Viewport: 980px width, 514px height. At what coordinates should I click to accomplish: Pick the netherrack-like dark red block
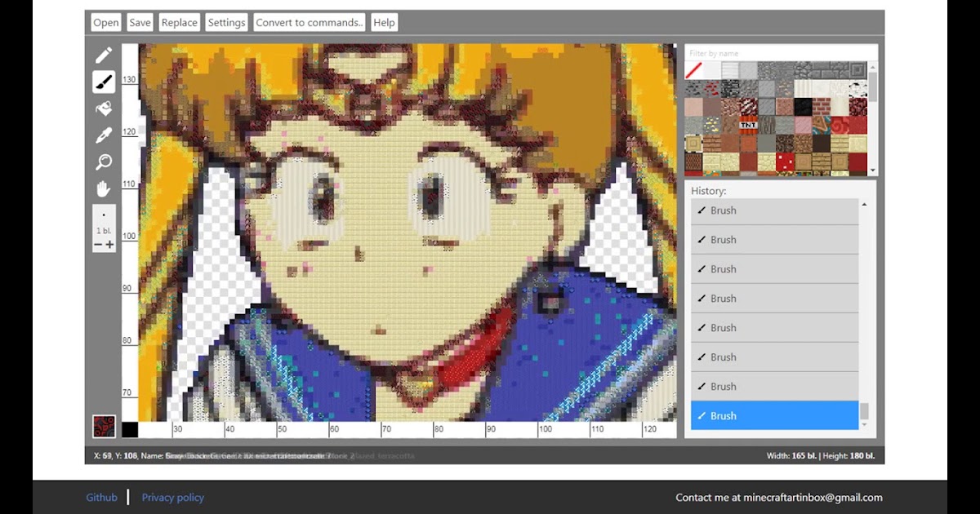point(858,106)
